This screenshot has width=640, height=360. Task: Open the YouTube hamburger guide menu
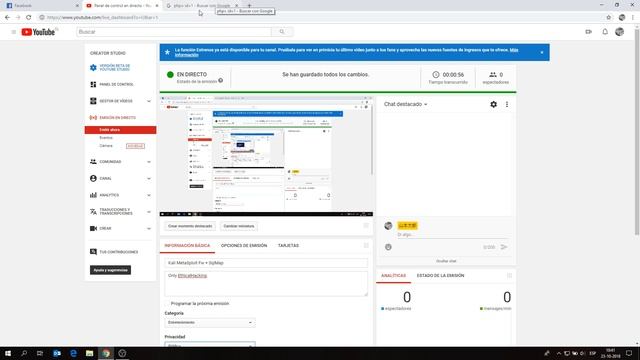click(13, 32)
